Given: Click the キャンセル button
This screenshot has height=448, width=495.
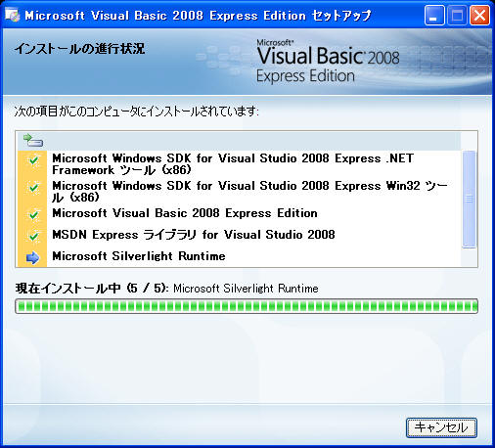Looking at the screenshot, I should pos(441,427).
